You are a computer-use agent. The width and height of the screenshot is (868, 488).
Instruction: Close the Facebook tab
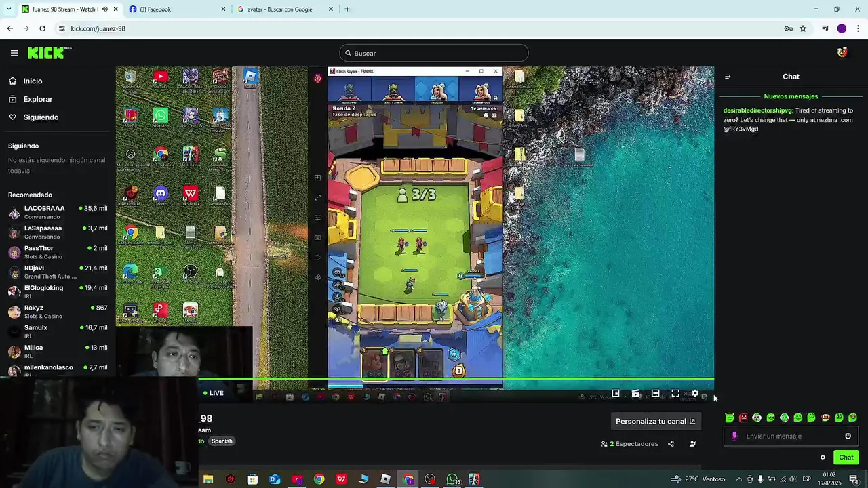pyautogui.click(x=223, y=9)
